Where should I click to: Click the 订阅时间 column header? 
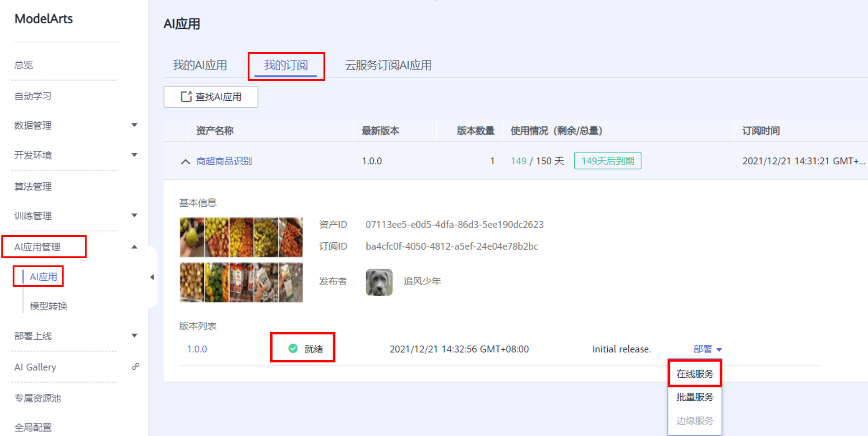pos(761,131)
